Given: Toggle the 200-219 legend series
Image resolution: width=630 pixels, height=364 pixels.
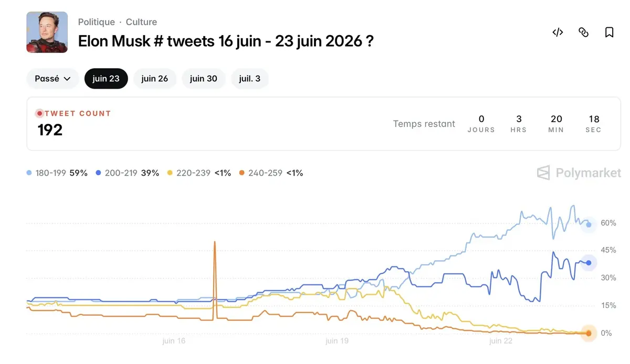Looking at the screenshot, I should pyautogui.click(x=128, y=173).
